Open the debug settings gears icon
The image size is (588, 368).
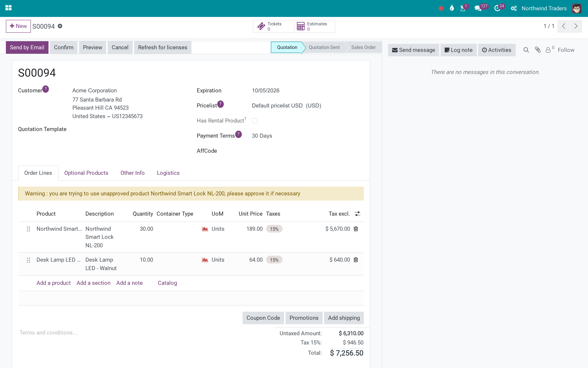(x=514, y=8)
